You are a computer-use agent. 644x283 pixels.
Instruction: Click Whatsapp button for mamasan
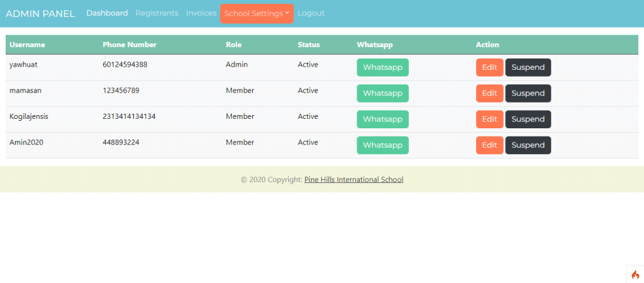click(382, 93)
